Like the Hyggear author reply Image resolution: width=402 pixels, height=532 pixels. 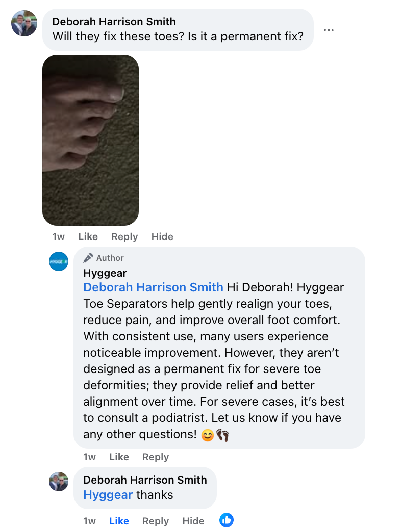click(119, 457)
